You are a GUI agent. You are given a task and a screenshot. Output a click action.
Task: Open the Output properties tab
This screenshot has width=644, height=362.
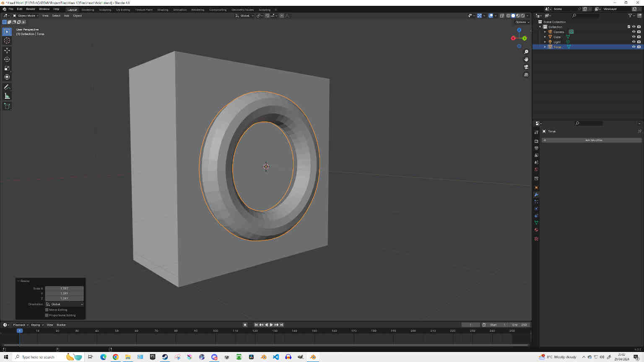pos(536,148)
